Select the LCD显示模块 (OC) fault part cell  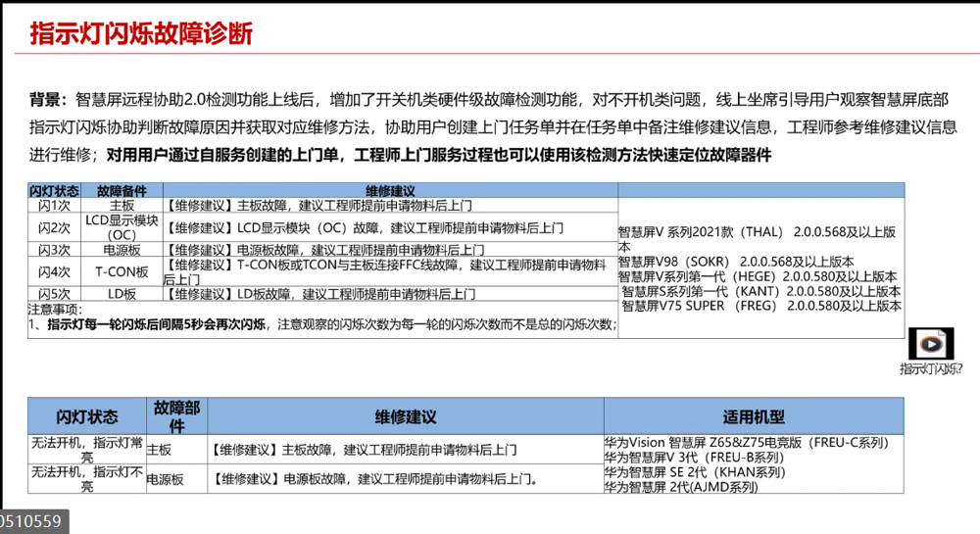click(x=122, y=227)
